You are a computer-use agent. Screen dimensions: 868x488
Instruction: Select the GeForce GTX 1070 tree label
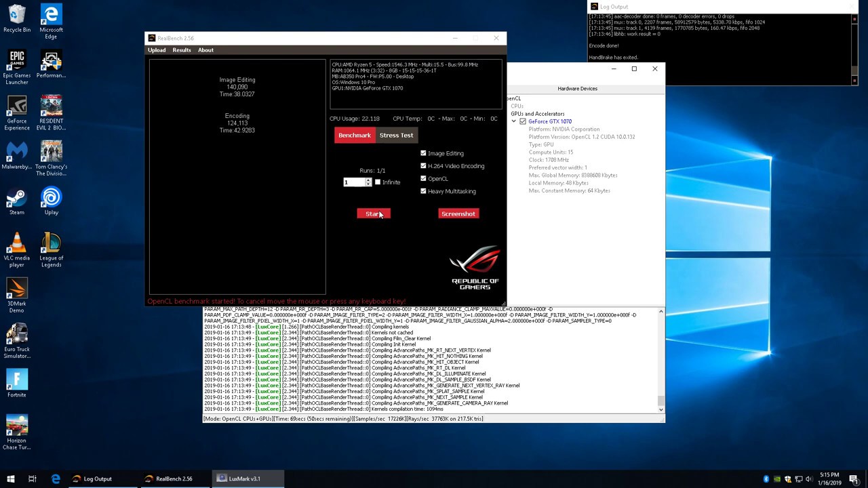pos(550,121)
